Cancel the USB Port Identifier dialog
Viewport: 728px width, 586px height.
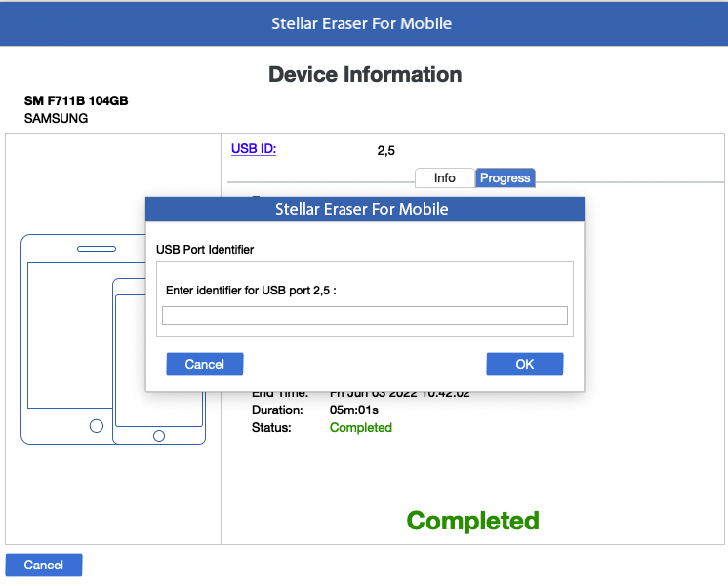coord(205,364)
